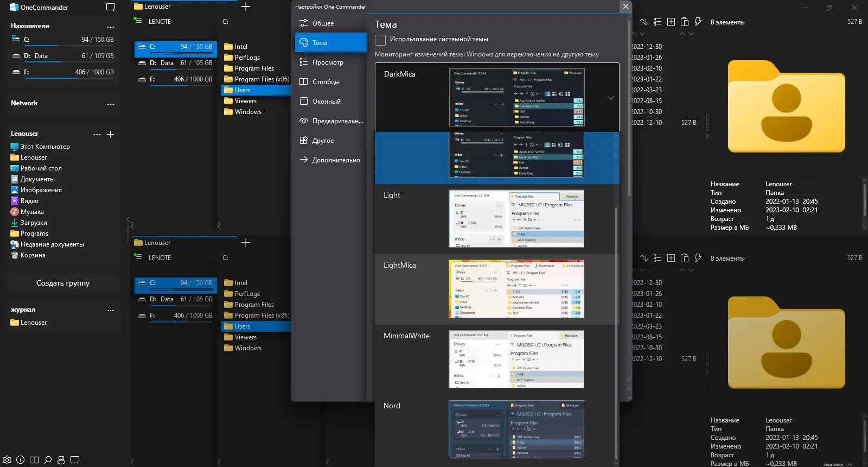This screenshot has height=467, width=868.
Task: Toggle the dual-pane layout icon
Action: (x=34, y=460)
